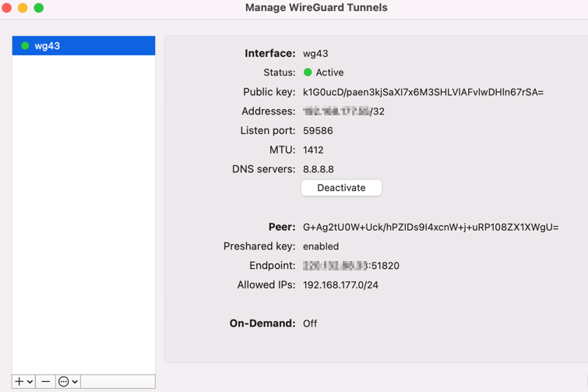Remove the selected tunnel with minus button
The width and height of the screenshot is (588, 392).
(x=45, y=382)
